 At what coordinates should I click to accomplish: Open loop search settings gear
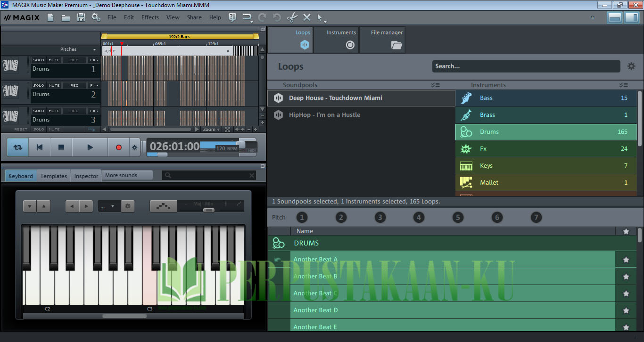click(631, 66)
